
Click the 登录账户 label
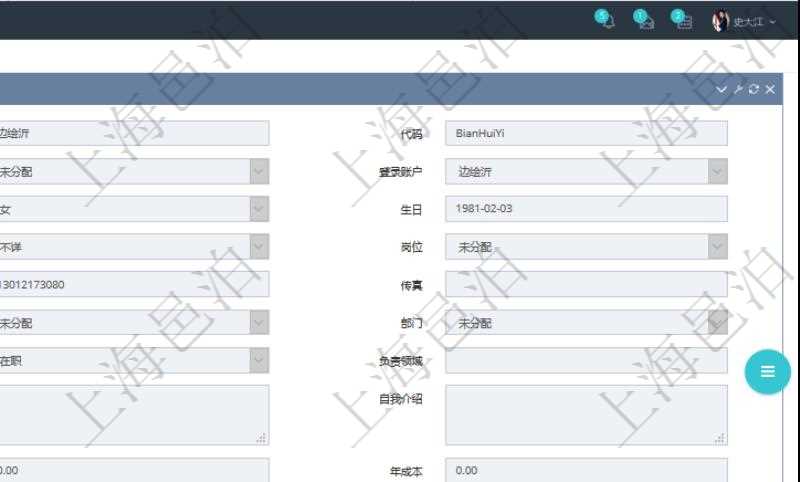401,172
